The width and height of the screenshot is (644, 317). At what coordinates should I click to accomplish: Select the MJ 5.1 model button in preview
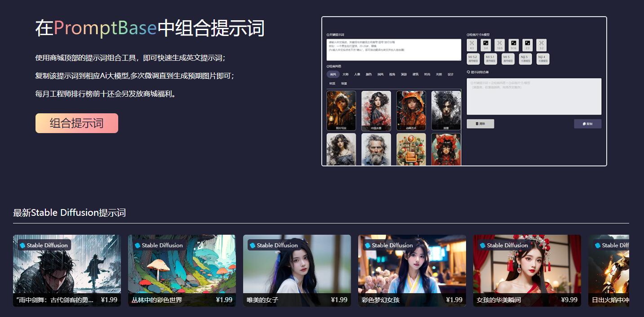tap(490, 59)
